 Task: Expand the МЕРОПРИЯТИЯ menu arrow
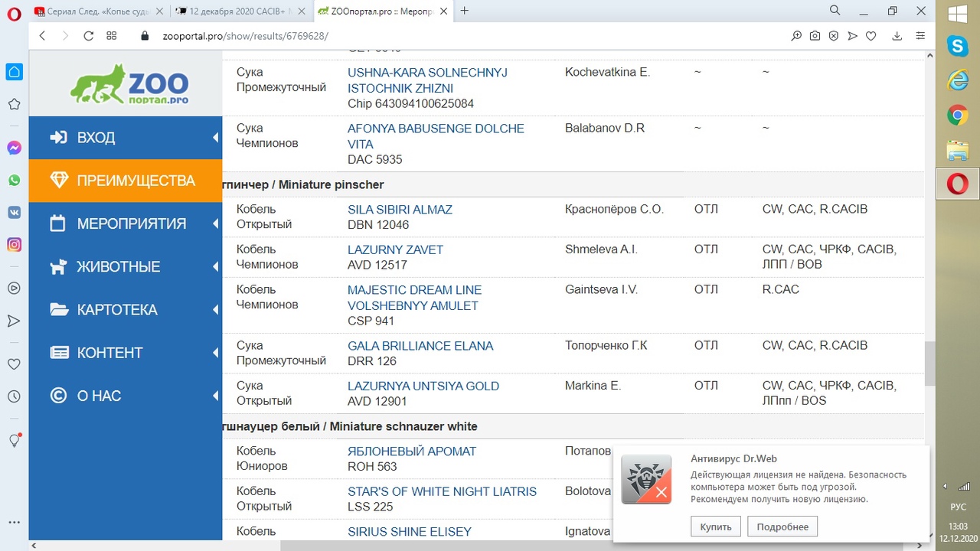coord(215,223)
